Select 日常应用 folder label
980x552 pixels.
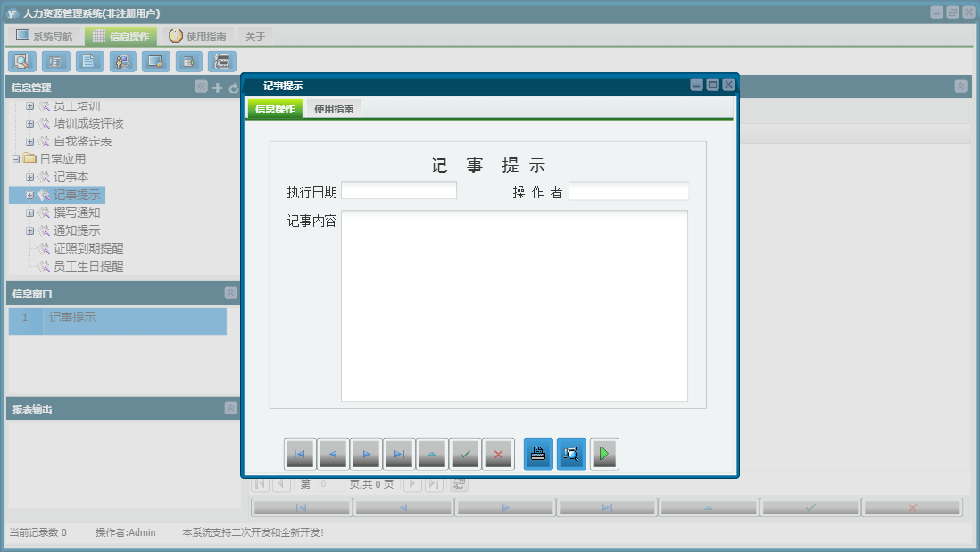click(x=62, y=159)
